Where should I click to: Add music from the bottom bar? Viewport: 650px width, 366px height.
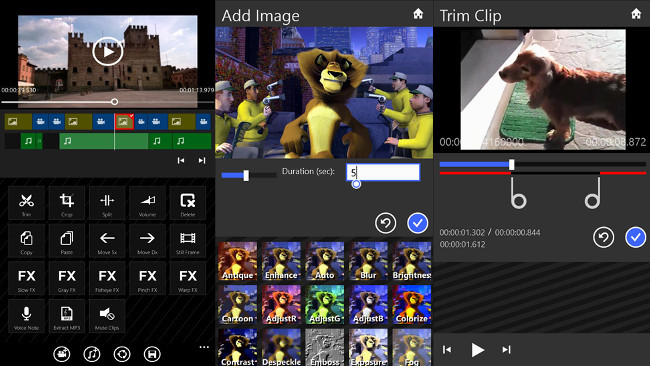pyautogui.click(x=92, y=354)
